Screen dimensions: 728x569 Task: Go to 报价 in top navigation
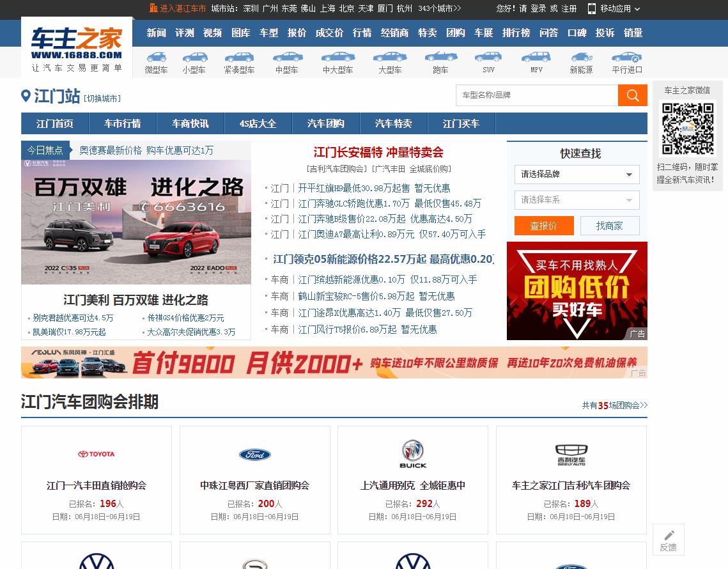click(x=297, y=33)
